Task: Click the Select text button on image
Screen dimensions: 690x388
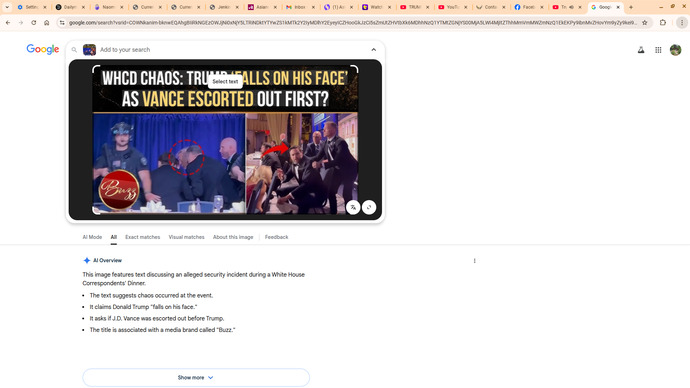Action: (x=225, y=81)
